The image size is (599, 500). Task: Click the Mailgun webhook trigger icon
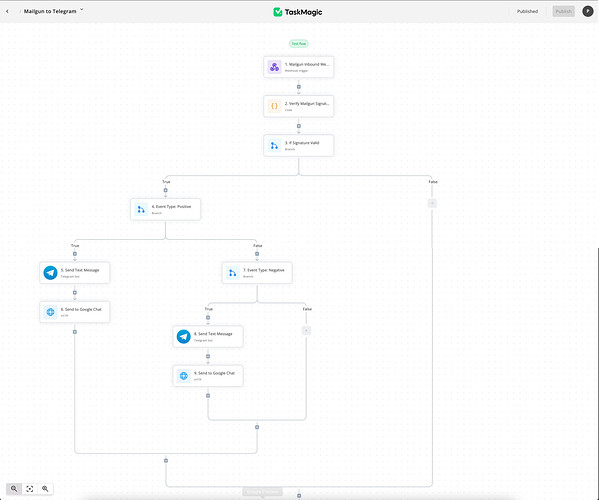coord(274,67)
